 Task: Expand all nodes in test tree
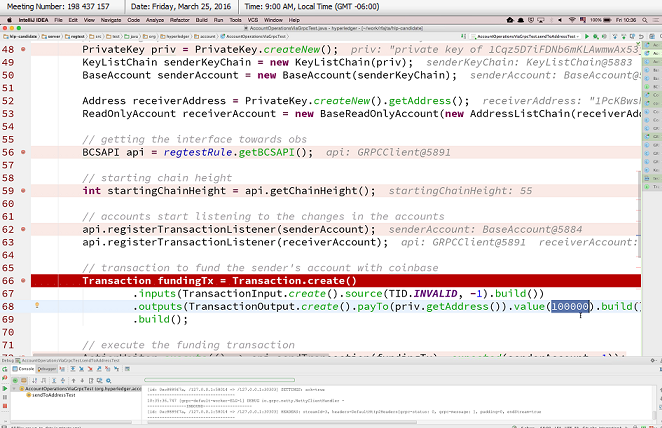[x=54, y=380]
